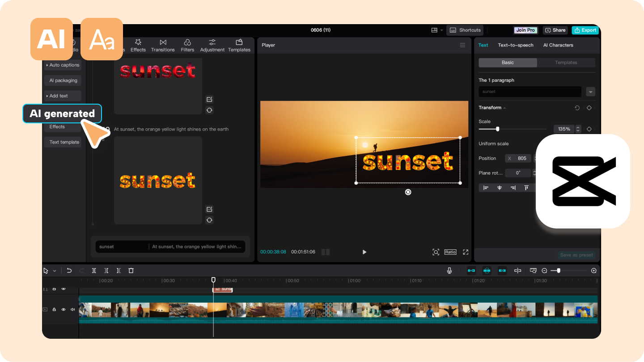644x362 pixels.
Task: Open the Adjustment panel
Action: (x=212, y=45)
